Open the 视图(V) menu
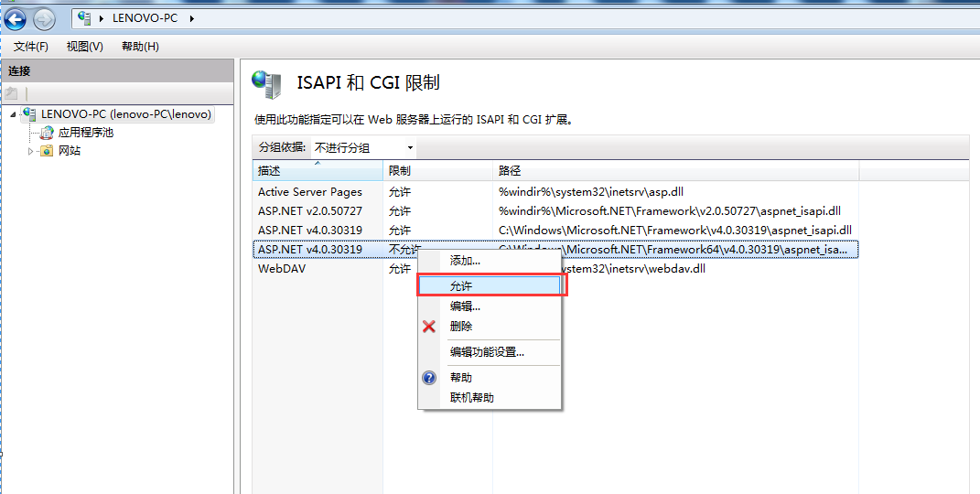 pos(84,47)
